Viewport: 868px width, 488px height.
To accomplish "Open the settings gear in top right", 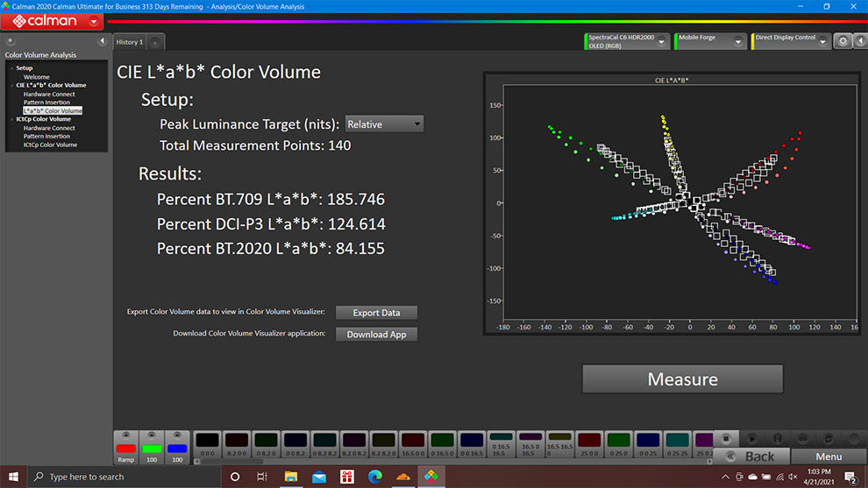I will click(x=843, y=41).
